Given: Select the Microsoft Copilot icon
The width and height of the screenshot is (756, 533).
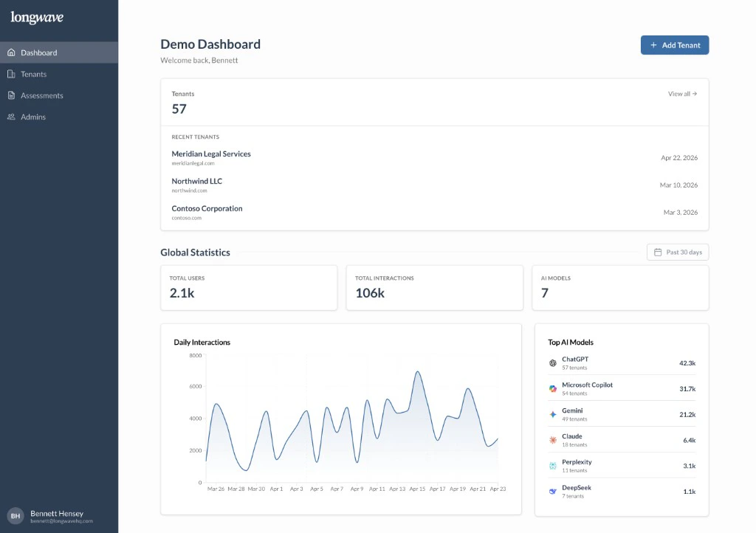Looking at the screenshot, I should [x=552, y=388].
